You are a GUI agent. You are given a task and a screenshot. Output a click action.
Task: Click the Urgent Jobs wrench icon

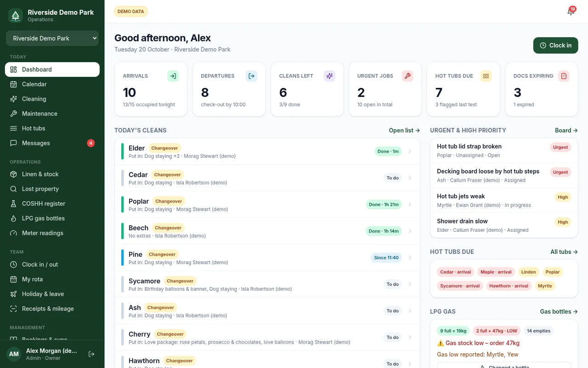407,76
